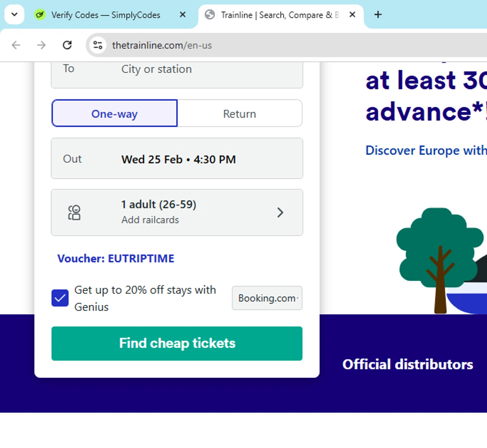Select the Trainline browser tab
Screen dimensions: 487x448
coord(281,15)
